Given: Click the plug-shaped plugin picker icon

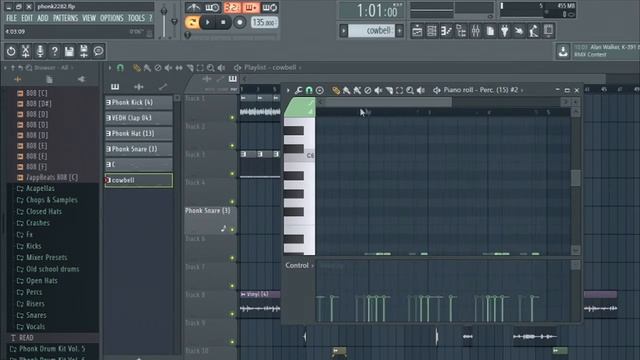Looking at the screenshot, I should [x=504, y=31].
